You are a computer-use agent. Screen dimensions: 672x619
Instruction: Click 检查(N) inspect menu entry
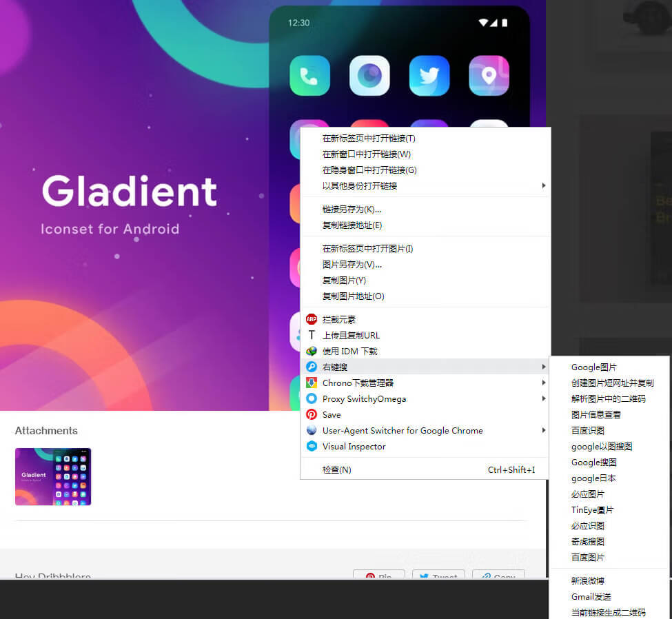(x=425, y=470)
